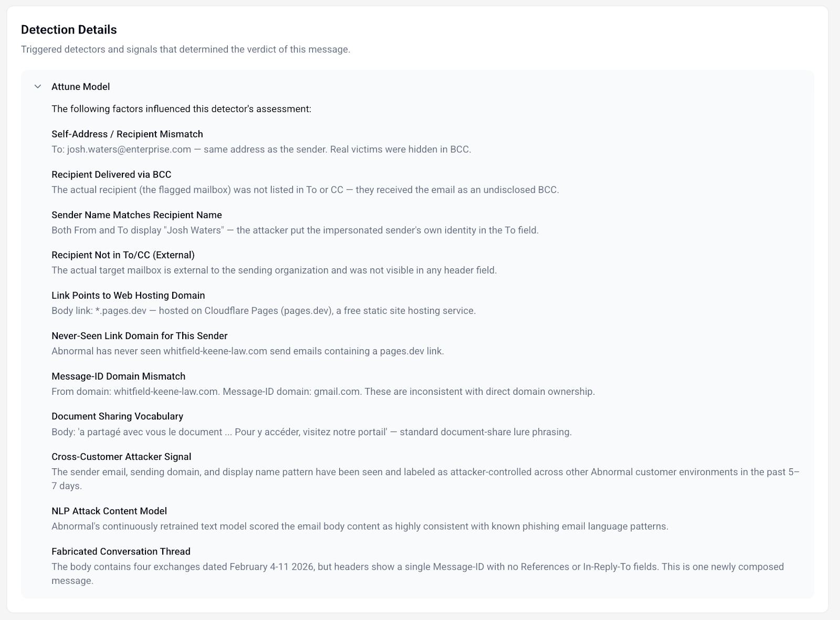Select Link Points to Web Hosting Domain
Viewport: 840px width, 620px height.
tap(128, 295)
